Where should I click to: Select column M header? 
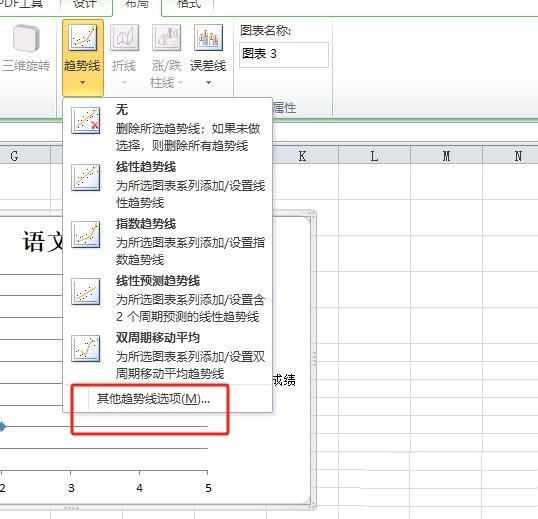446,156
